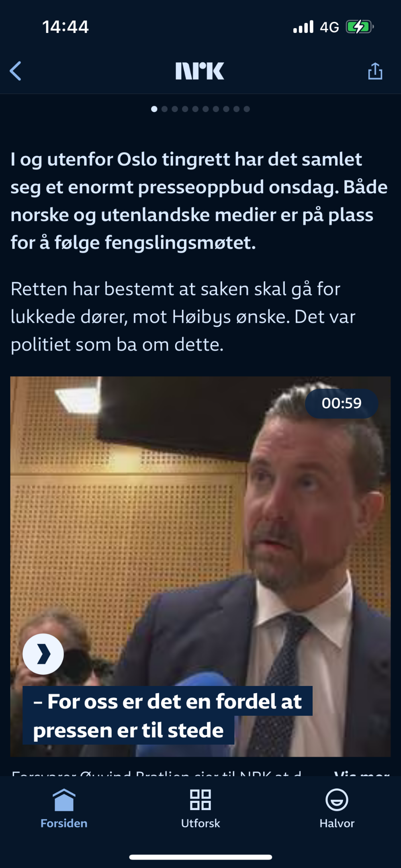
Task: Tap the headline 'For oss er det en fordel'
Action: point(168,715)
